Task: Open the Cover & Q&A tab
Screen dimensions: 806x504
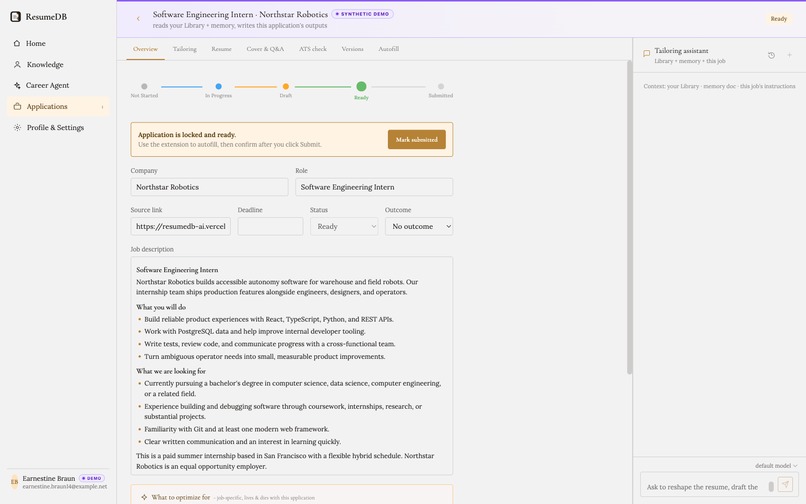Action: point(265,49)
